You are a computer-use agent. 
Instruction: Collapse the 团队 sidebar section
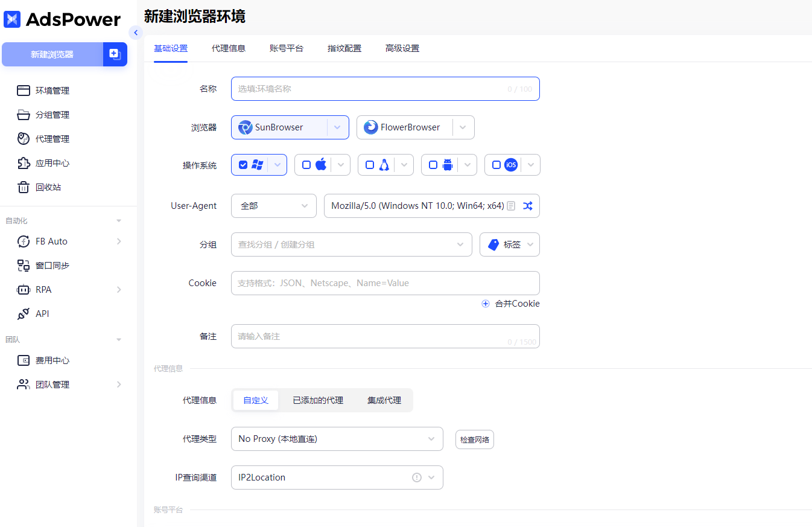(x=119, y=340)
